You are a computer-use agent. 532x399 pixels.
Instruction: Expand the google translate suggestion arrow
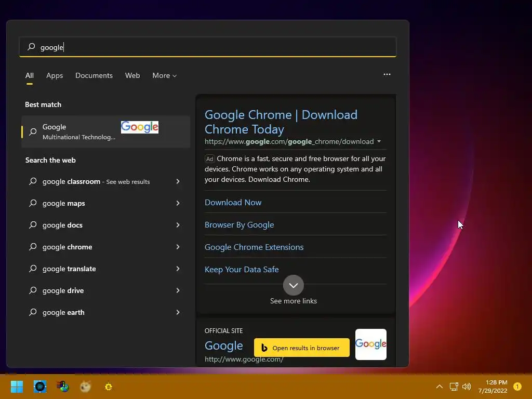click(x=178, y=269)
